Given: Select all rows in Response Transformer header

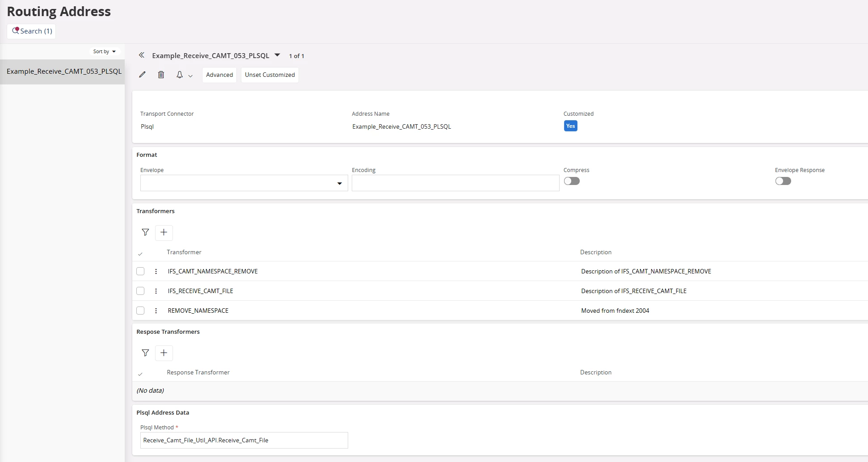Looking at the screenshot, I should [x=140, y=374].
